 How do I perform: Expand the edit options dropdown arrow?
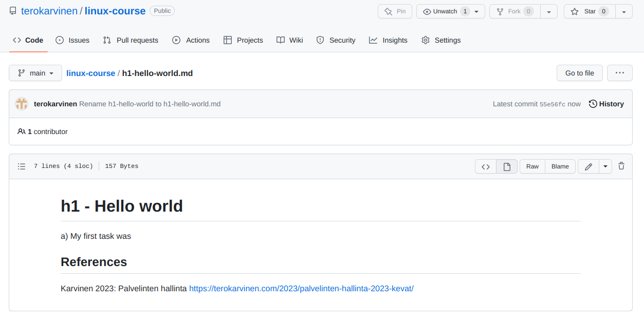tap(605, 166)
